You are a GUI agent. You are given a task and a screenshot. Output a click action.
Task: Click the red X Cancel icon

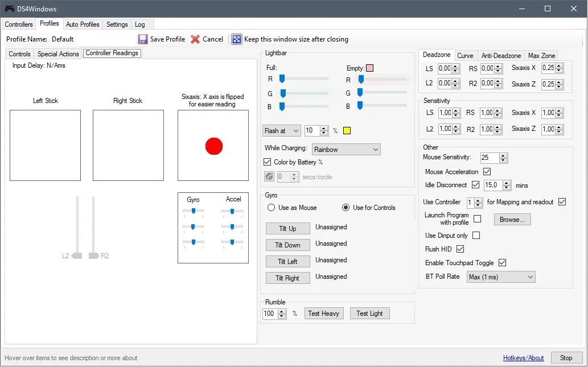[195, 39]
